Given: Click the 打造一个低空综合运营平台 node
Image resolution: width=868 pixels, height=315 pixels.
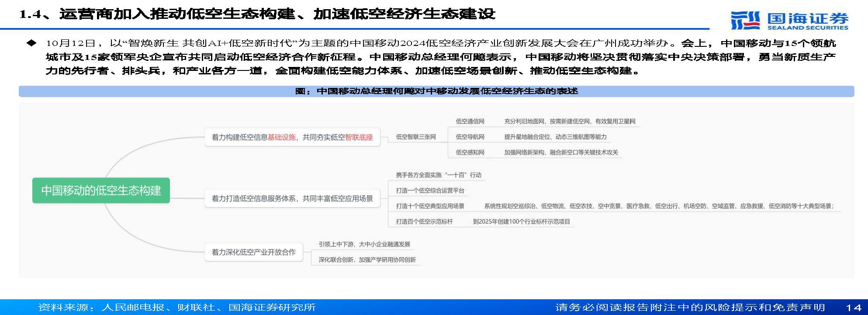Looking at the screenshot, I should [430, 190].
